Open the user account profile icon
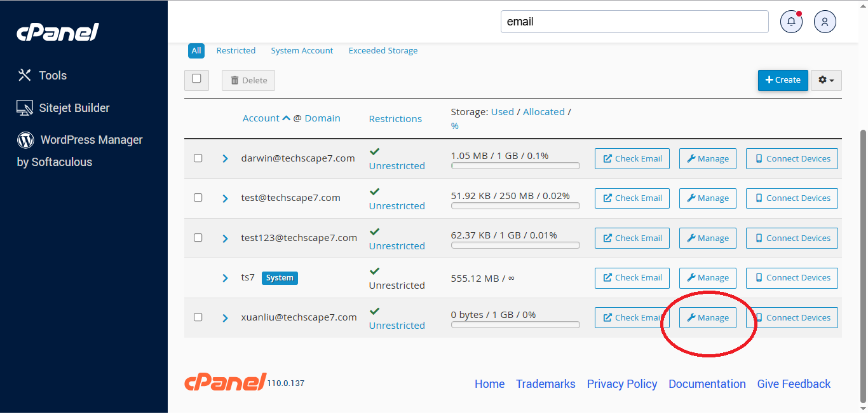 (825, 22)
